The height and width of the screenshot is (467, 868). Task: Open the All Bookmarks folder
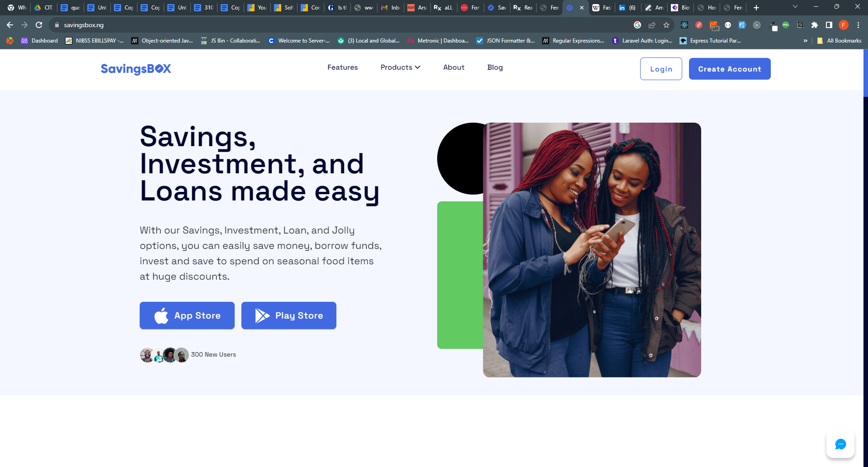point(839,41)
